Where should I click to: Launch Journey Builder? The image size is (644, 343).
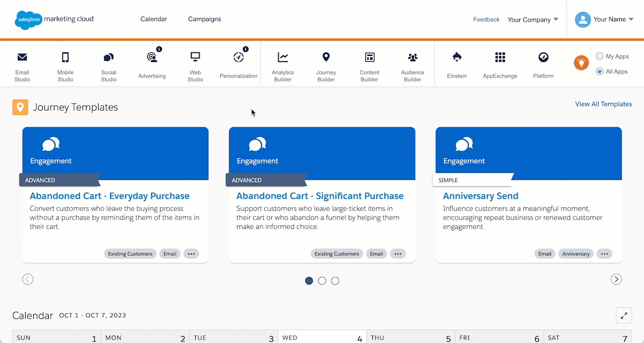tap(326, 63)
